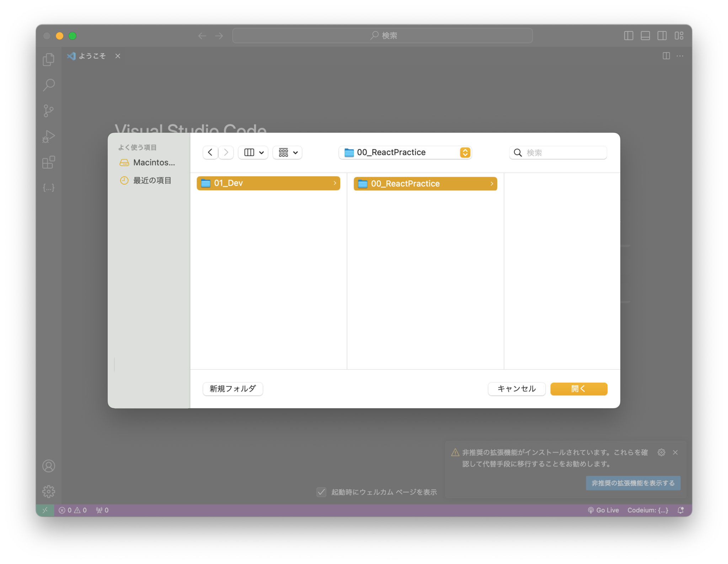Image resolution: width=728 pixels, height=564 pixels.
Task: Open the Extensions view
Action: tap(49, 162)
